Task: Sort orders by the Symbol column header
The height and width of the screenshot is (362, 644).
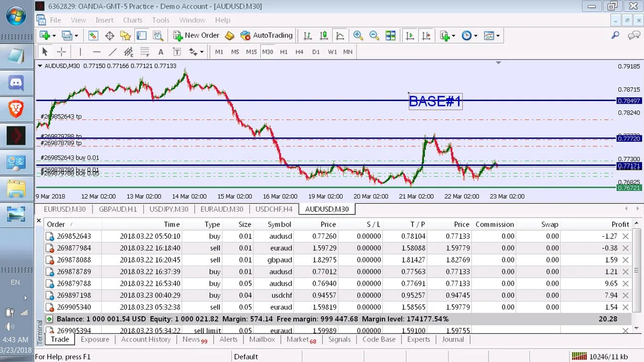Action: point(279,224)
